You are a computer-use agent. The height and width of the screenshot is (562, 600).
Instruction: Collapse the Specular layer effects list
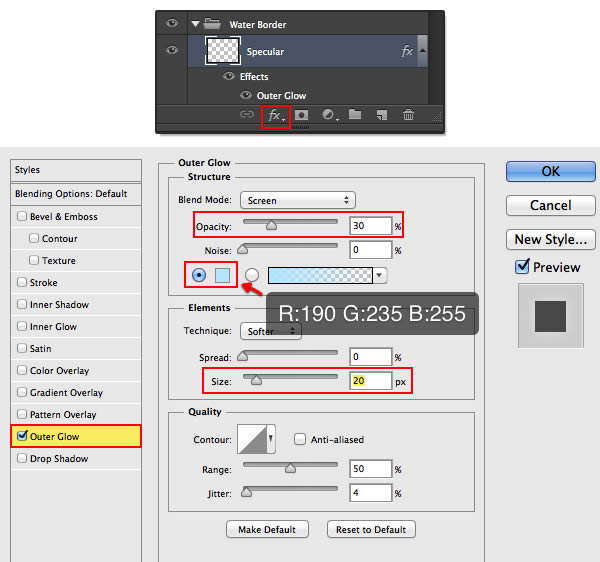pos(422,50)
